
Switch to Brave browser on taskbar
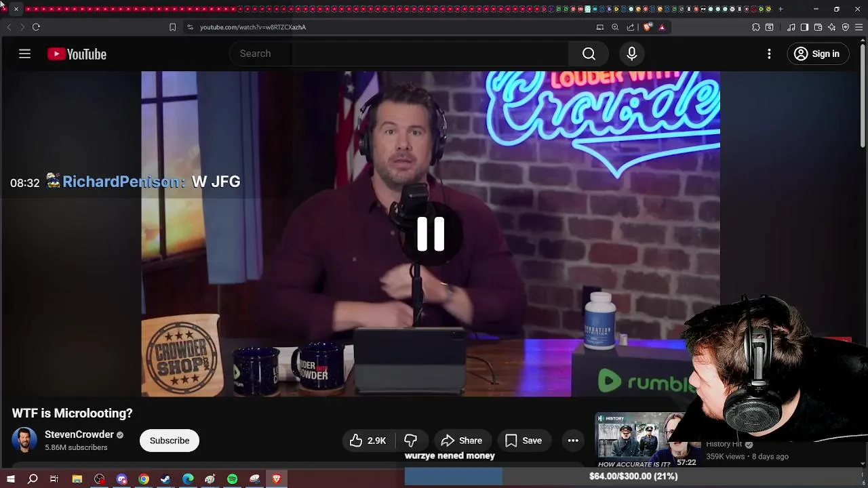276,479
